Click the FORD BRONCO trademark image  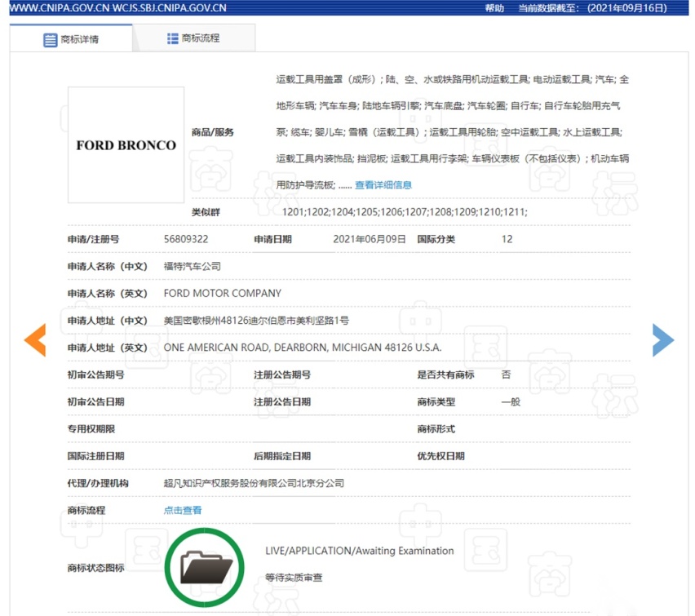click(126, 145)
